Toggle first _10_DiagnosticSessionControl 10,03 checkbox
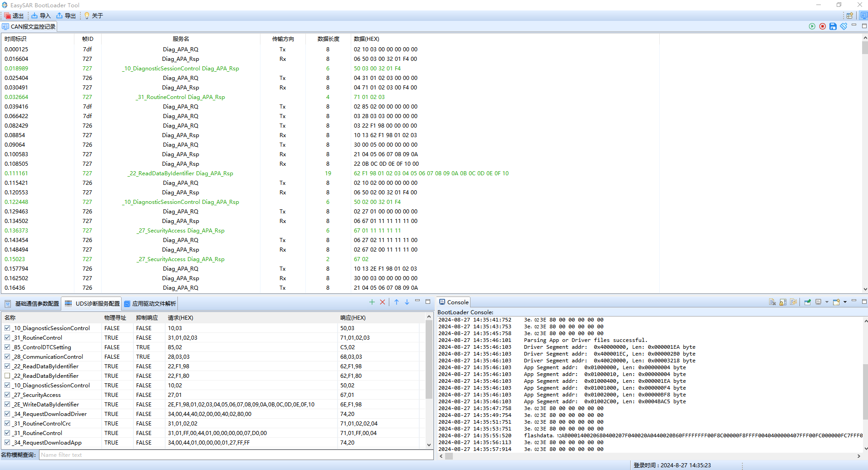 click(x=7, y=328)
